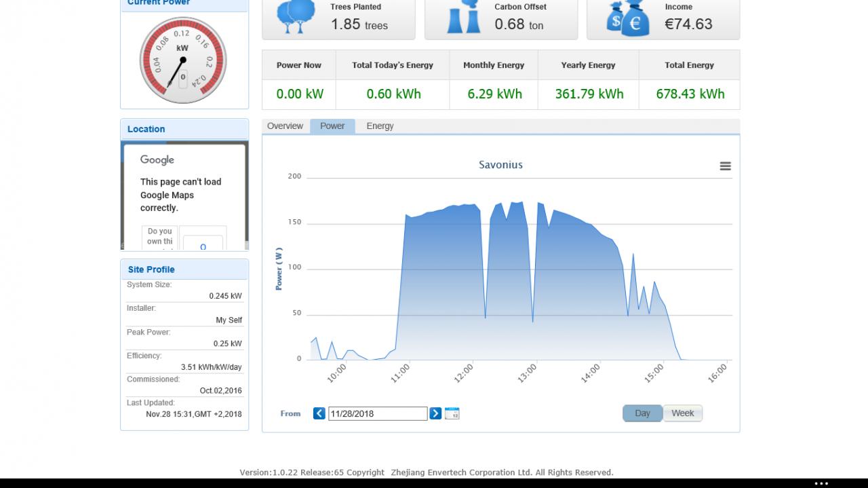Click the Power (W) axis label
868x488 pixels.
279,269
